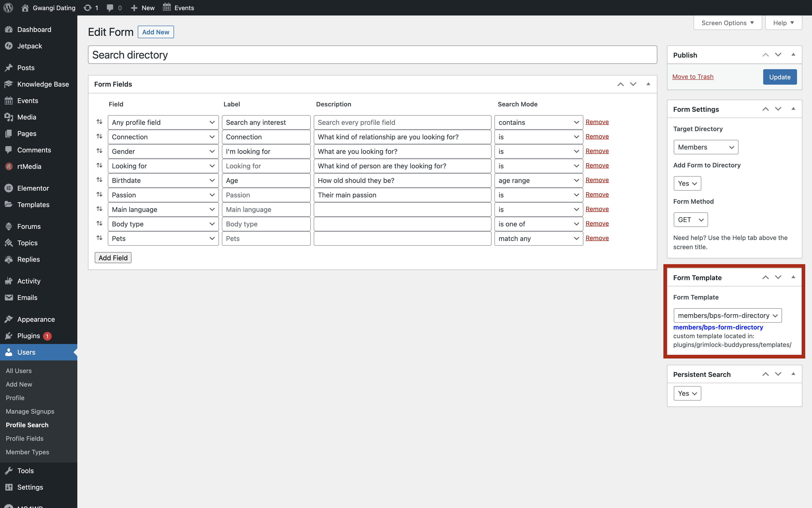The width and height of the screenshot is (812, 508).
Task: Click the Emails envelope icon
Action: click(9, 298)
